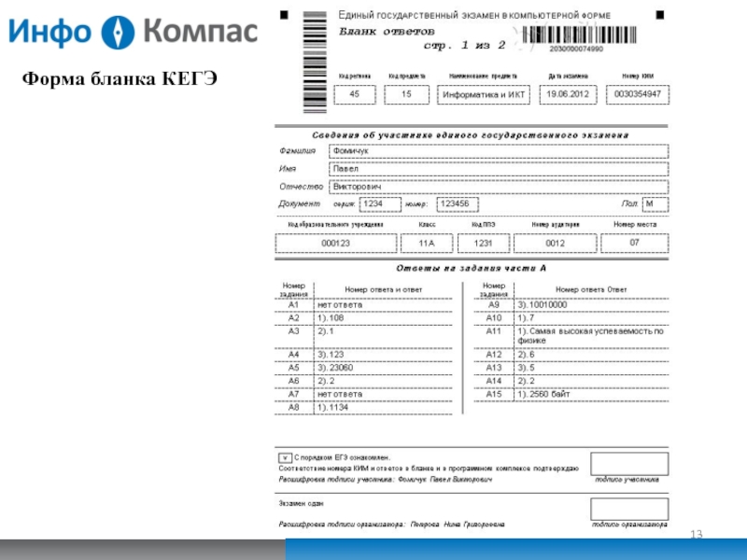Click the page indicator 'стр. 1 из 2'

[464, 45]
